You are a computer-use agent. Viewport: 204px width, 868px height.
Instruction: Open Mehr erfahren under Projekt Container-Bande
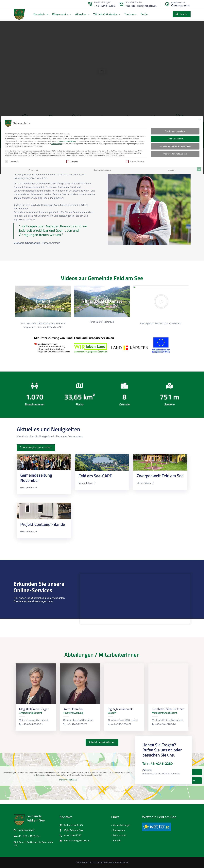(29, 532)
